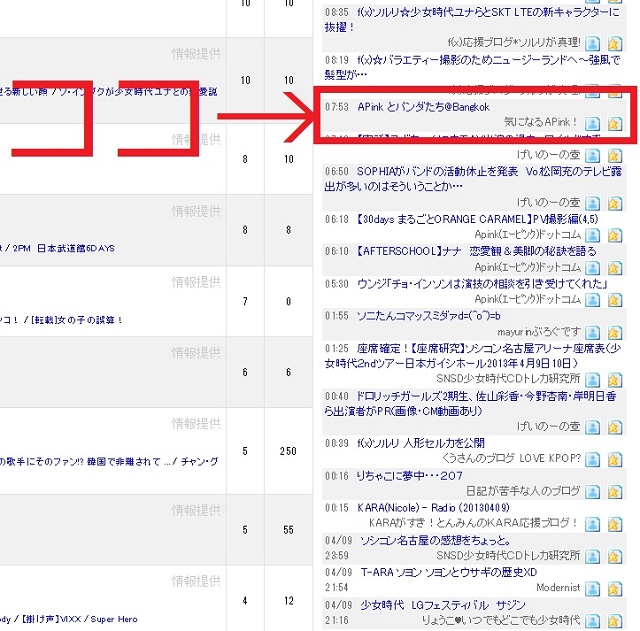Click the star icon beside くうさんのブログ LOVE KPOP?
Image resolution: width=640 pixels, height=631 pixels.
point(614,460)
